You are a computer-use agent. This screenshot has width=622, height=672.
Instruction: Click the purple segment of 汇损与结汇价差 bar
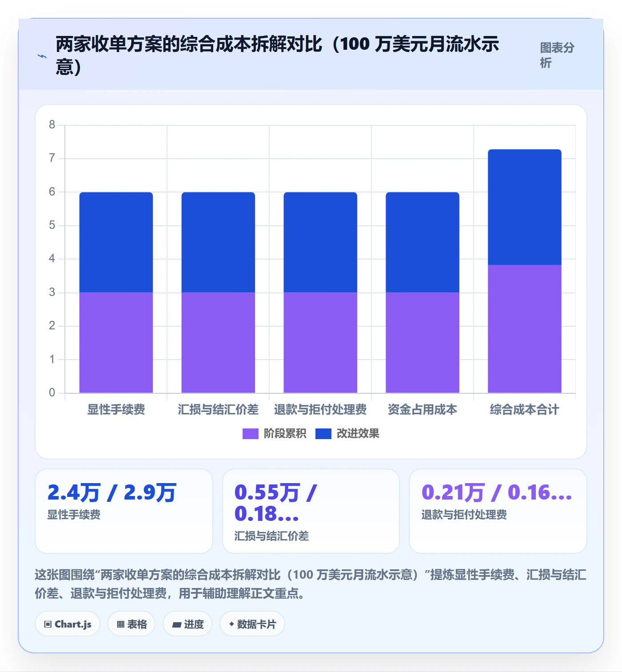point(218,343)
